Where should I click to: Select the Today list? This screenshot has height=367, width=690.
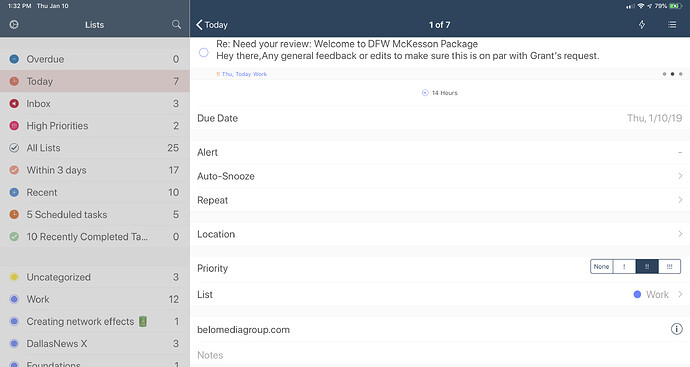(x=95, y=81)
